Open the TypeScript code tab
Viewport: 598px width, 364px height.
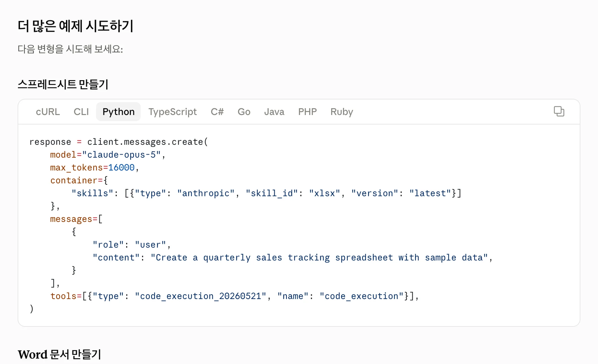coord(172,112)
